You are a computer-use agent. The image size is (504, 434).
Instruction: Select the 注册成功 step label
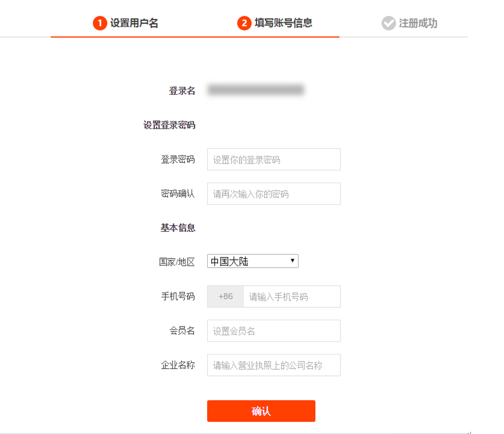[x=418, y=23]
